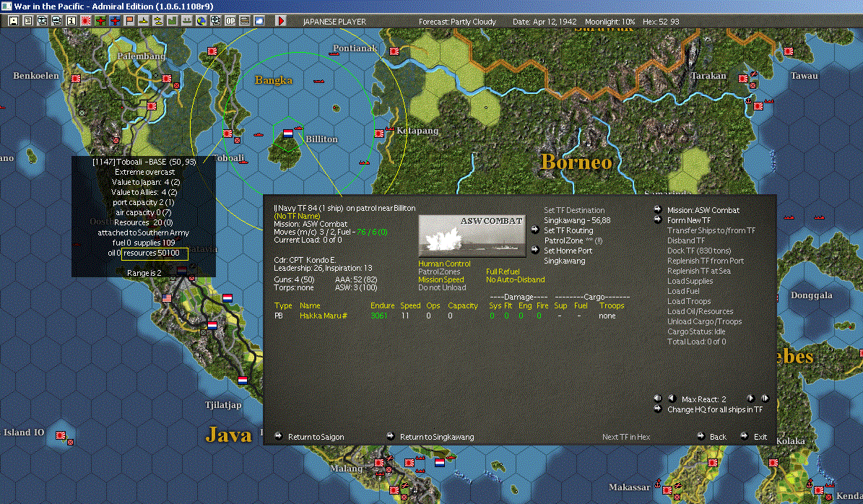Set Max React to minimum with far-left arrow

tap(658, 399)
